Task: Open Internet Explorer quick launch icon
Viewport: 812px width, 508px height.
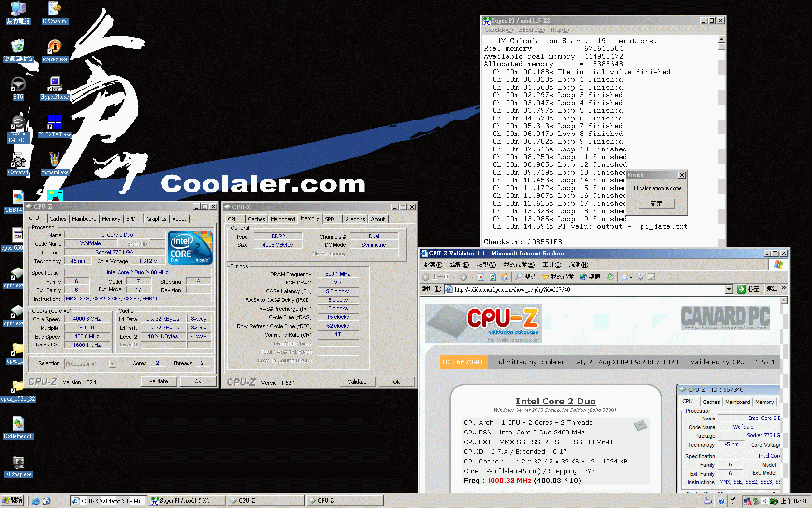Action: tap(36, 501)
